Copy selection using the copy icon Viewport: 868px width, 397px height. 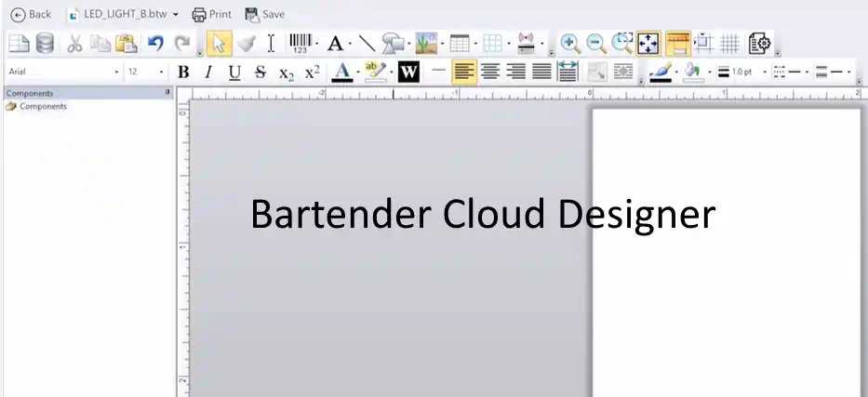[x=100, y=43]
